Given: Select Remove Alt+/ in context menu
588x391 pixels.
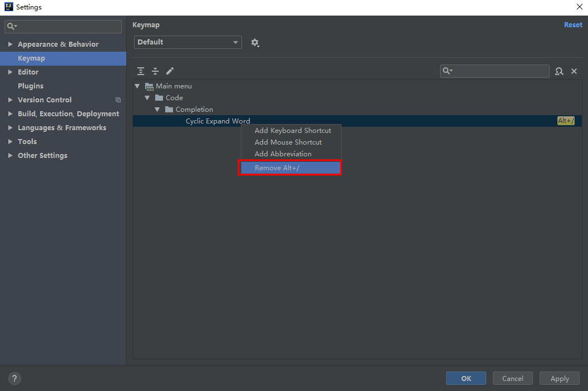Looking at the screenshot, I should [x=290, y=167].
